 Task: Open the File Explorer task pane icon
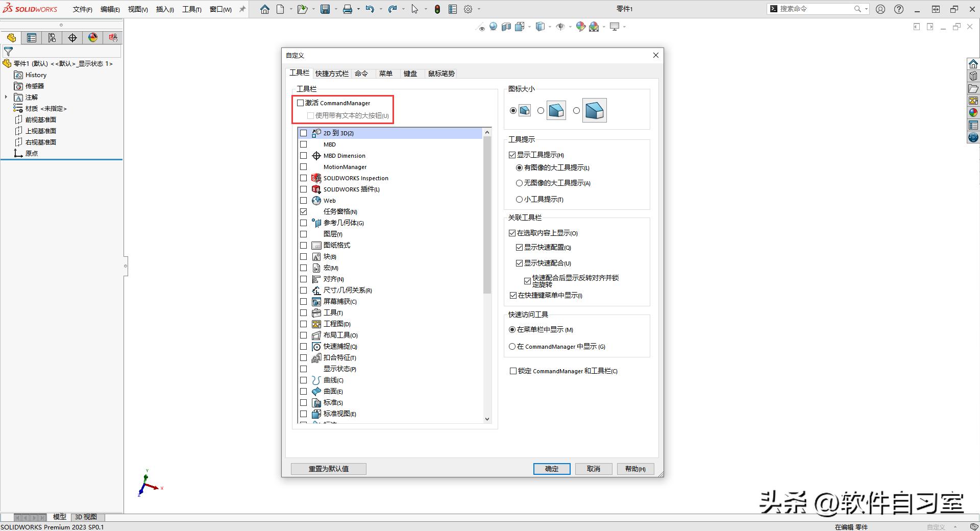point(974,88)
